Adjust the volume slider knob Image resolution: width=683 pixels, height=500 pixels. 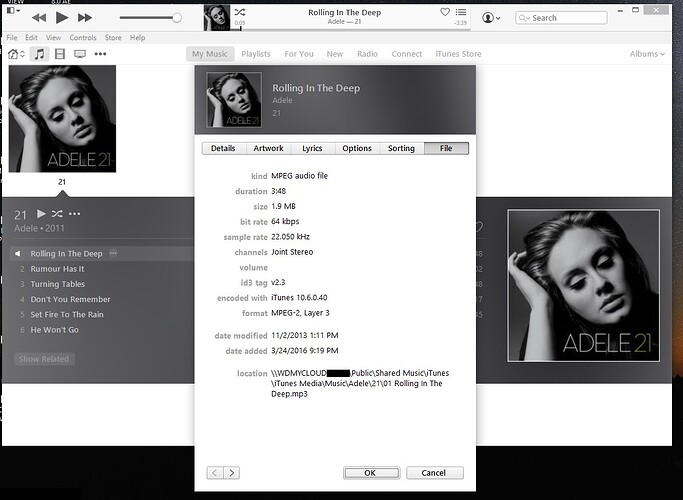pos(176,18)
